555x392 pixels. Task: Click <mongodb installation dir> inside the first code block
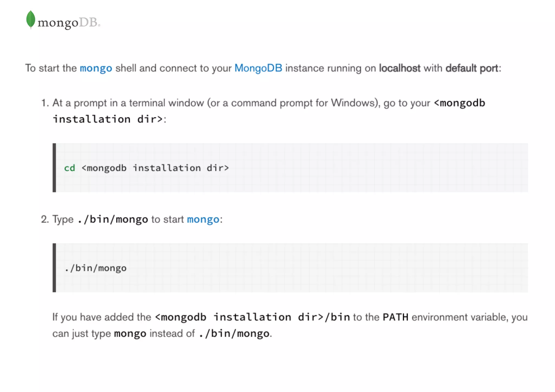click(155, 168)
